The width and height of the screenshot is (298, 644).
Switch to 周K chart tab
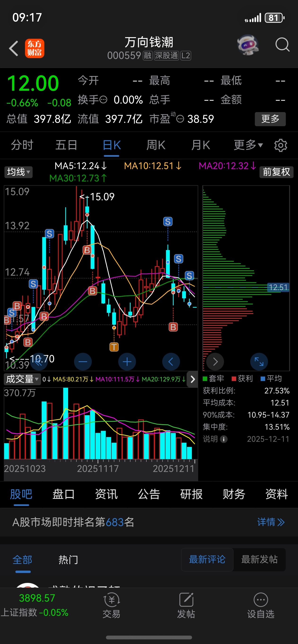pyautogui.click(x=156, y=145)
